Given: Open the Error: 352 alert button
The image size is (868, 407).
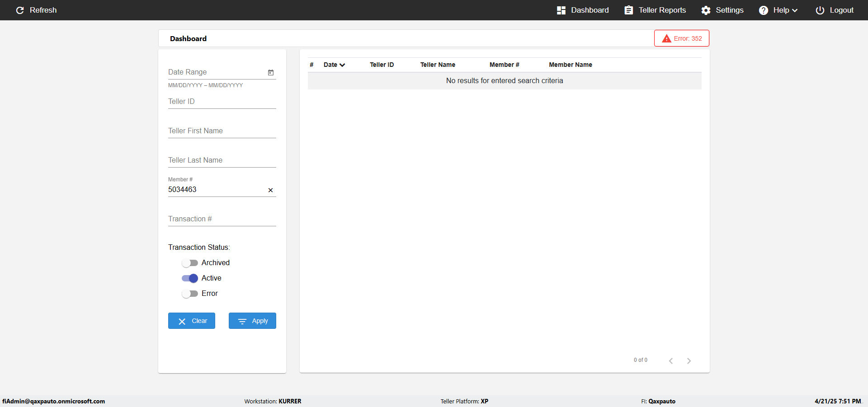Looking at the screenshot, I should click(x=682, y=38).
